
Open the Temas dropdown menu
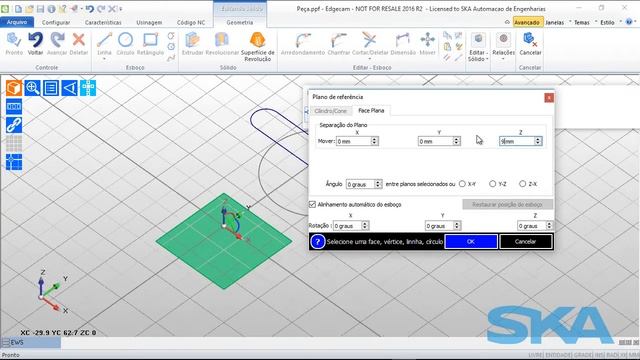[x=582, y=22]
